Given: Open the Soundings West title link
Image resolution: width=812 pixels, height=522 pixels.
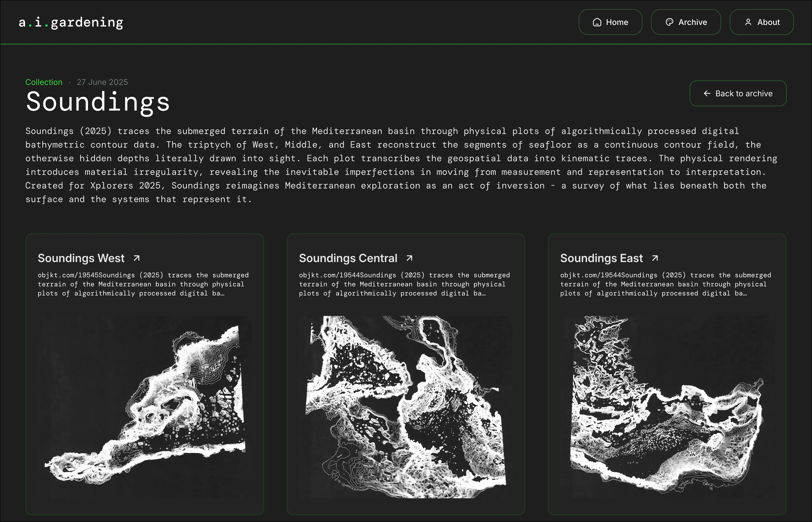Looking at the screenshot, I should 81,258.
